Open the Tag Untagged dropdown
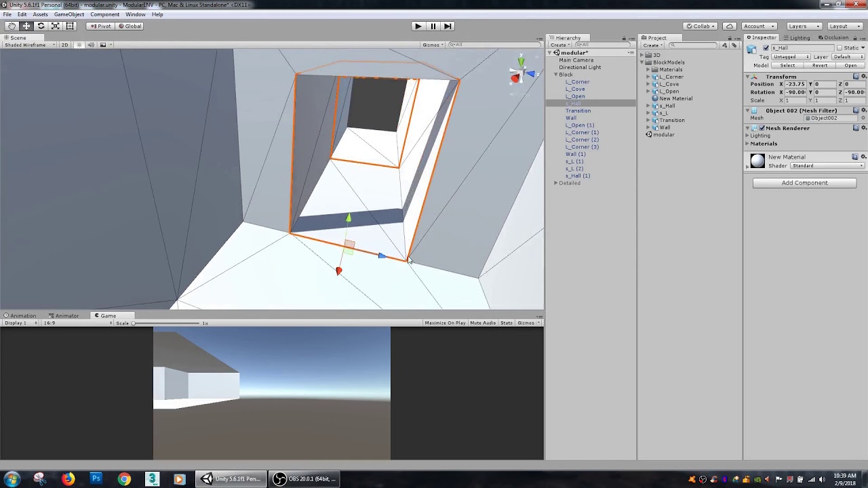The image size is (868, 488). pyautogui.click(x=791, y=57)
